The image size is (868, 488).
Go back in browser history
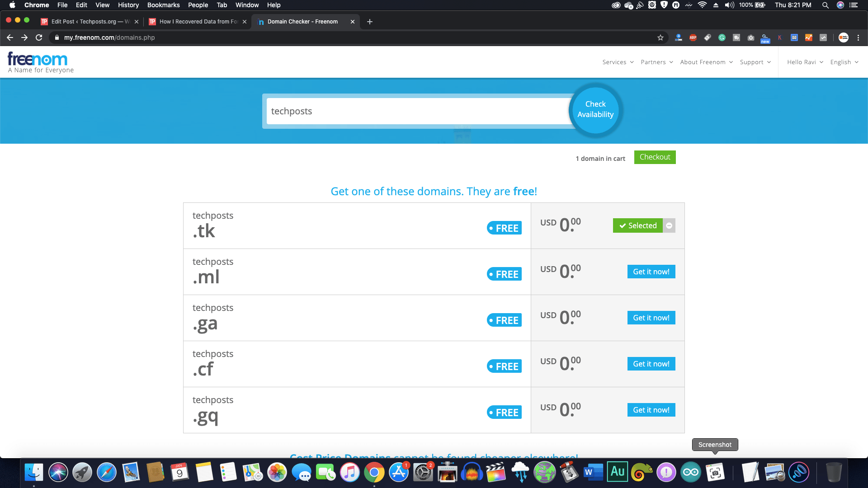(x=10, y=38)
